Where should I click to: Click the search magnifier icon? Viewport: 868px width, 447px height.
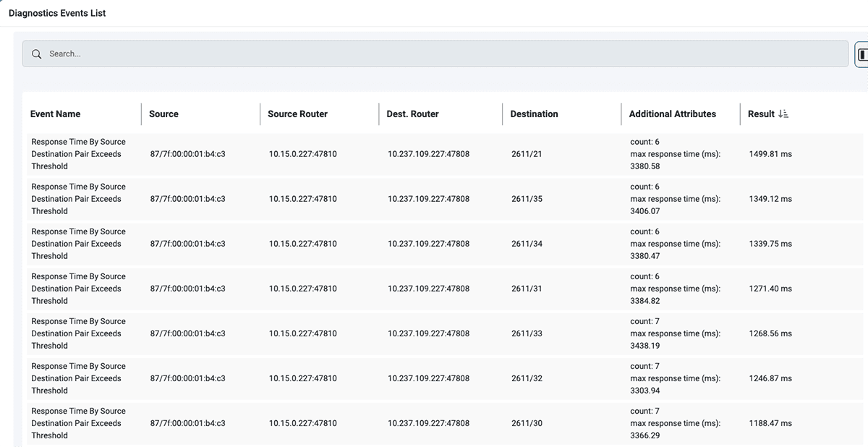(37, 54)
